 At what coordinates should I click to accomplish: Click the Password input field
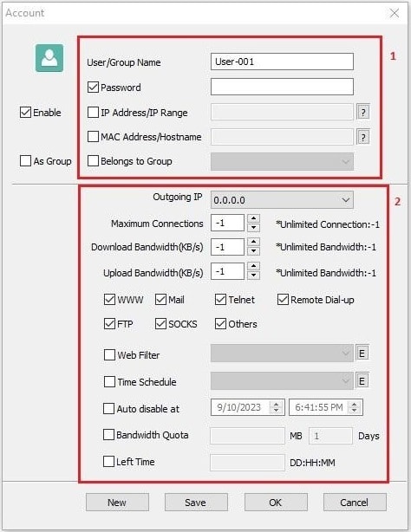click(282, 87)
